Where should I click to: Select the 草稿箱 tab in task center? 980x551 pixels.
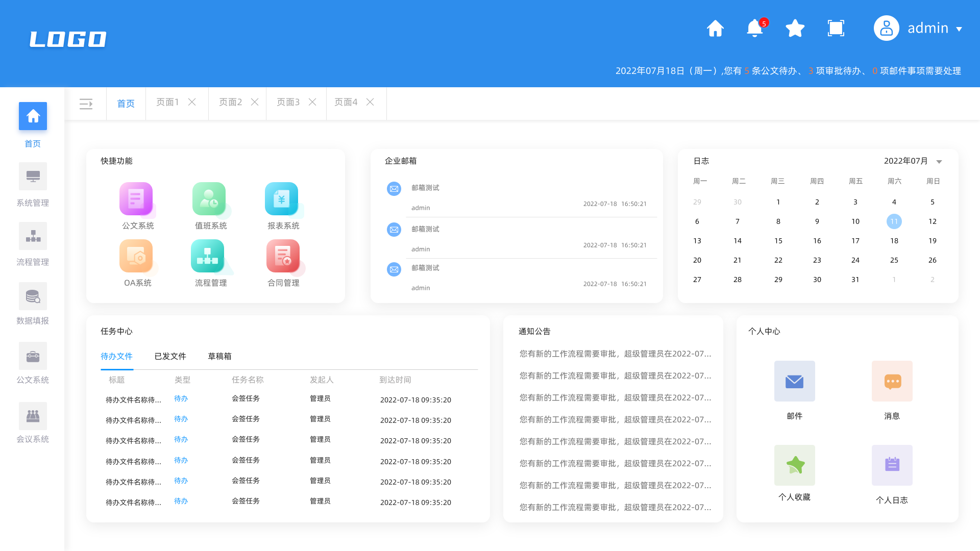click(x=219, y=356)
